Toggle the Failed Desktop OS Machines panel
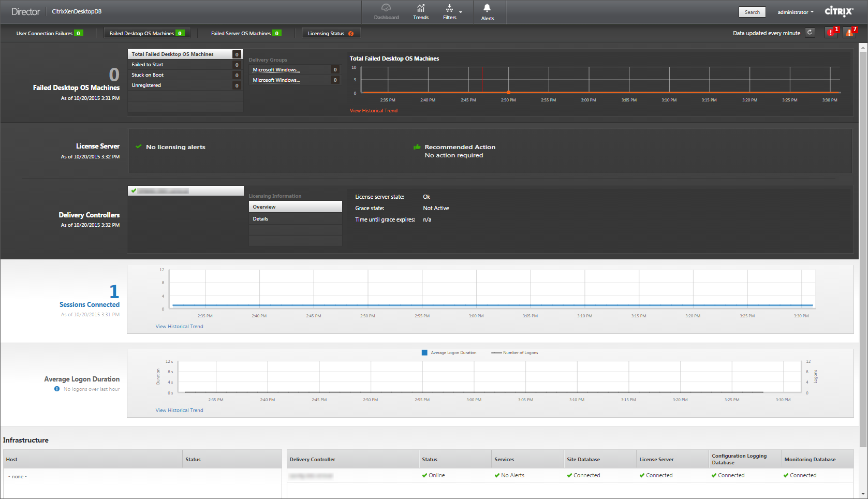This screenshot has width=868, height=499. [146, 33]
